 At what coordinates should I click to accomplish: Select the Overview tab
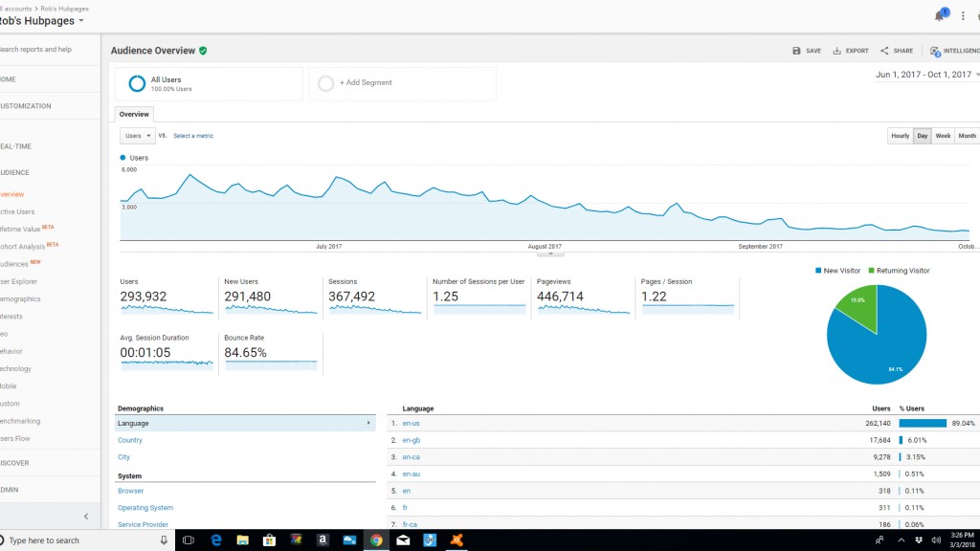(134, 115)
